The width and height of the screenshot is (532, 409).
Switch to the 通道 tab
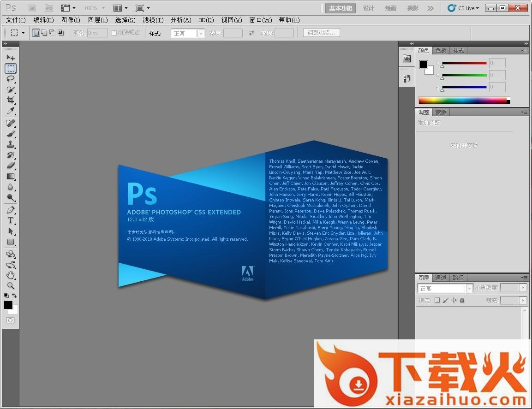[x=441, y=278]
